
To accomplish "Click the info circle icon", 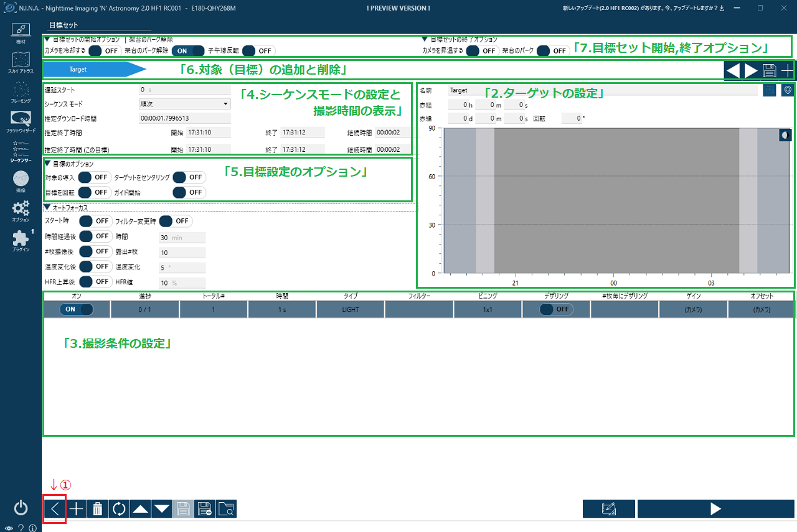I will pyautogui.click(x=32, y=528).
